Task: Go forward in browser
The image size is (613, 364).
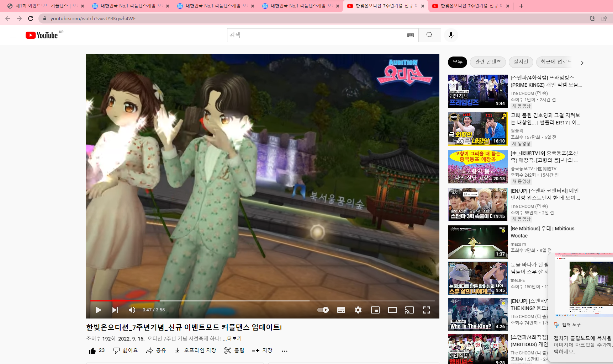Action: click(19, 18)
